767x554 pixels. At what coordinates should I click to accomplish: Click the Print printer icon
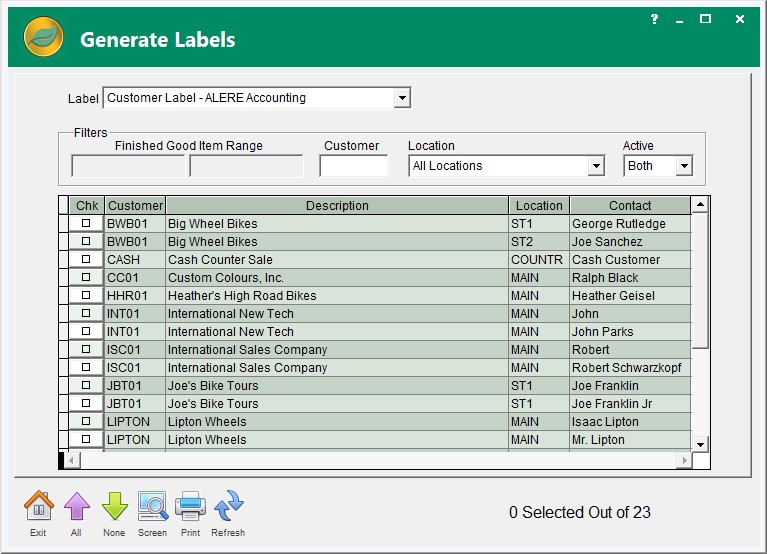tap(190, 506)
